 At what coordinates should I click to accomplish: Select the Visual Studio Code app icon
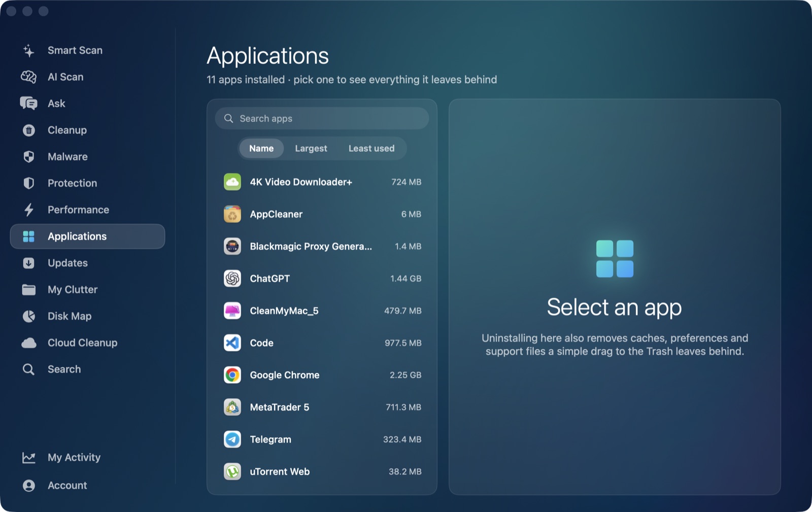click(232, 343)
